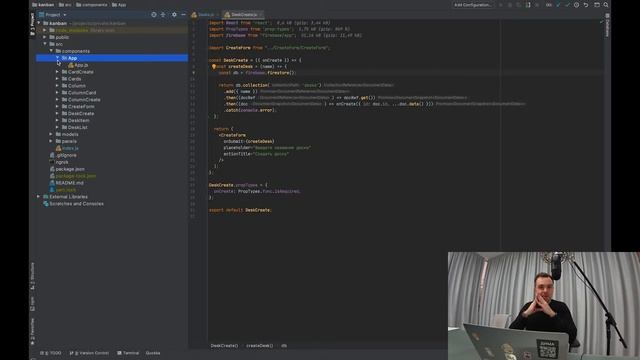Select the DeskItem folder
This screenshot has height=360, width=640.
pyautogui.click(x=76, y=120)
